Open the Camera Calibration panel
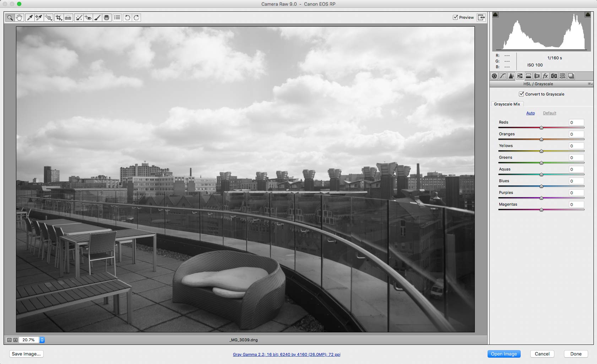597x364 pixels. (x=554, y=76)
